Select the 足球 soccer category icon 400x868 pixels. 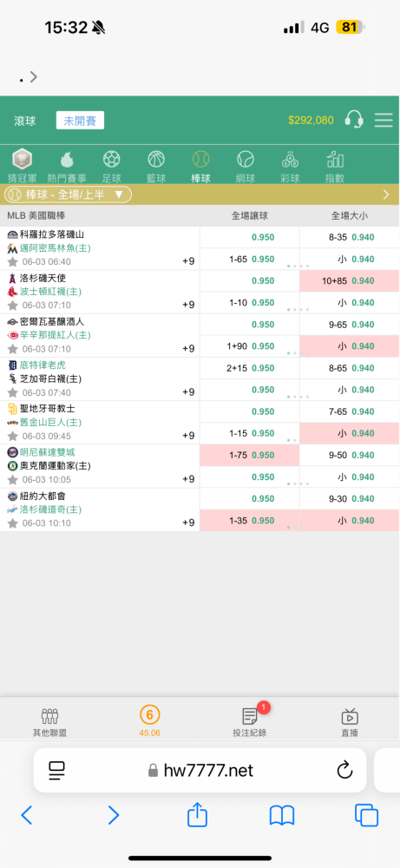pyautogui.click(x=111, y=160)
